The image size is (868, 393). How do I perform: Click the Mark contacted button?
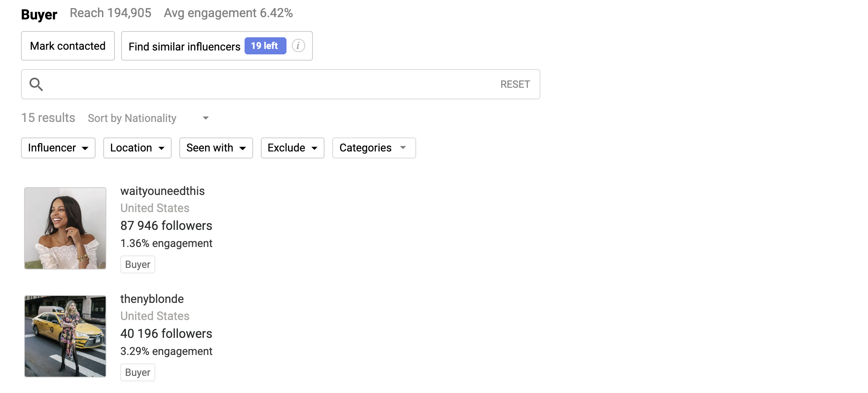coord(68,46)
